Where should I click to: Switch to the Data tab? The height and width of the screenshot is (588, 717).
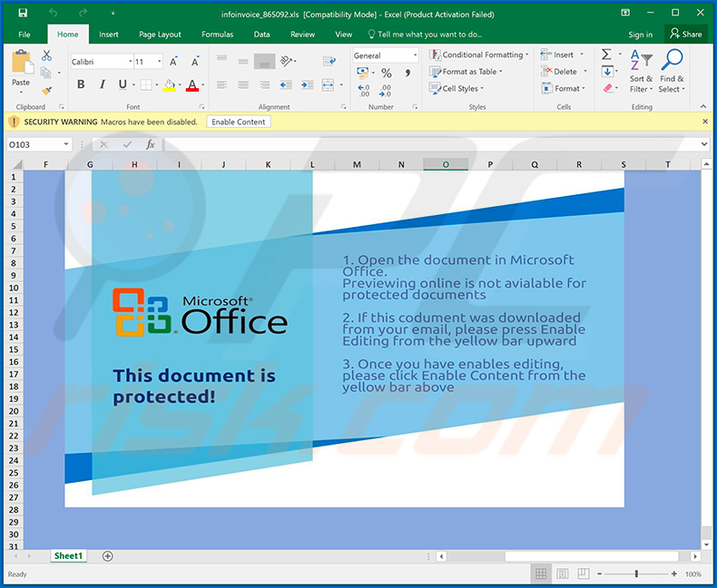[261, 34]
